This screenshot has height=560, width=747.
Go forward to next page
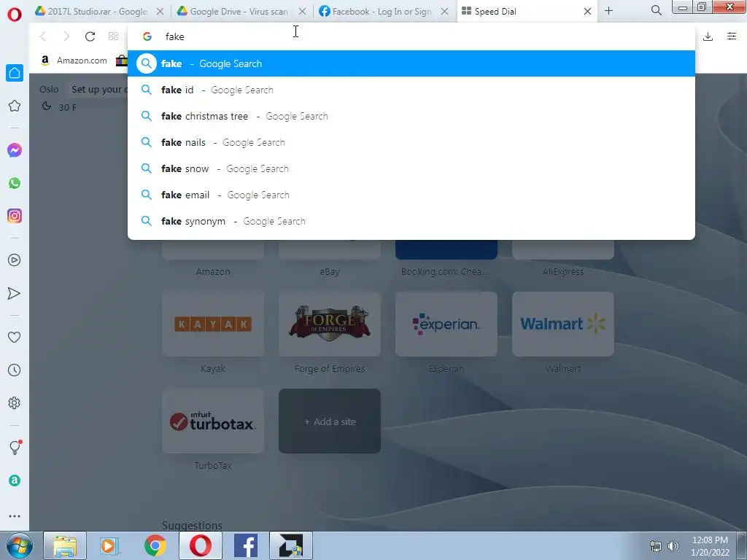66,36
